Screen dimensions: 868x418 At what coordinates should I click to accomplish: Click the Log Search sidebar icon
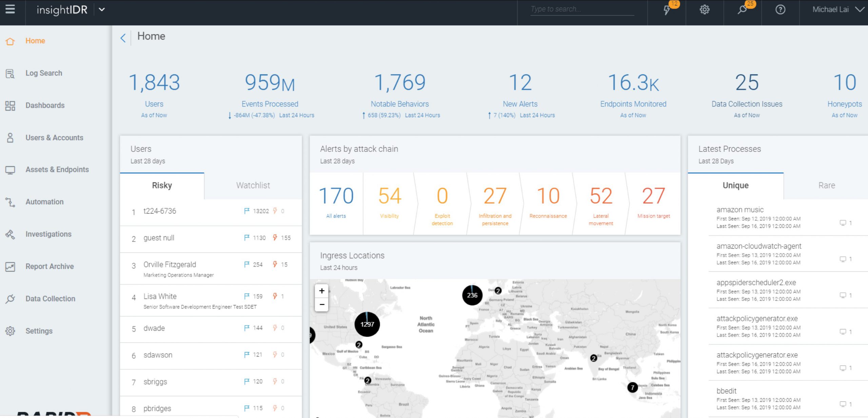[x=10, y=73]
